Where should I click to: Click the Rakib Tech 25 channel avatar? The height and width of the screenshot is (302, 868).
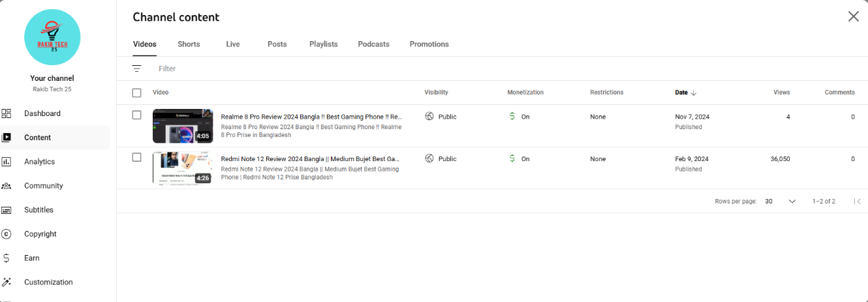pyautogui.click(x=52, y=37)
